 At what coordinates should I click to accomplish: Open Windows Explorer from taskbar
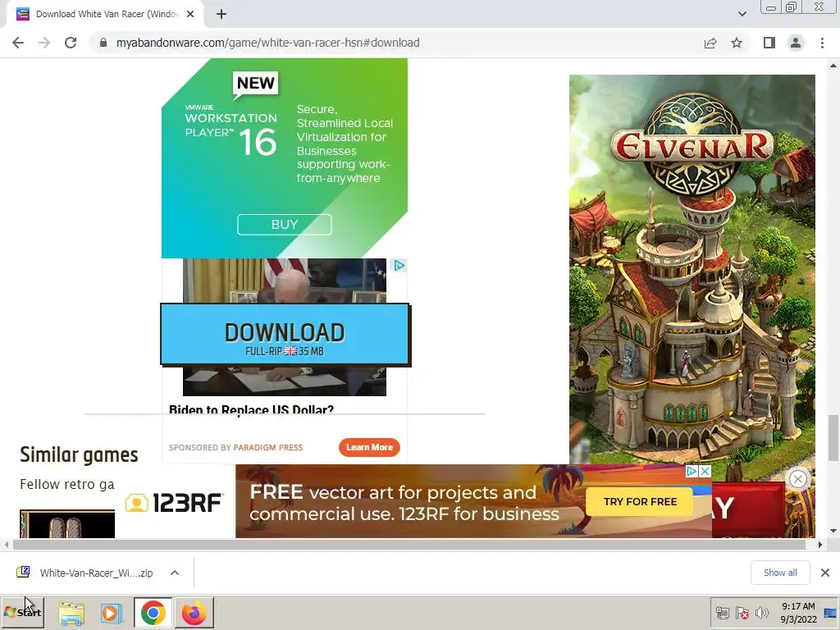point(71,613)
